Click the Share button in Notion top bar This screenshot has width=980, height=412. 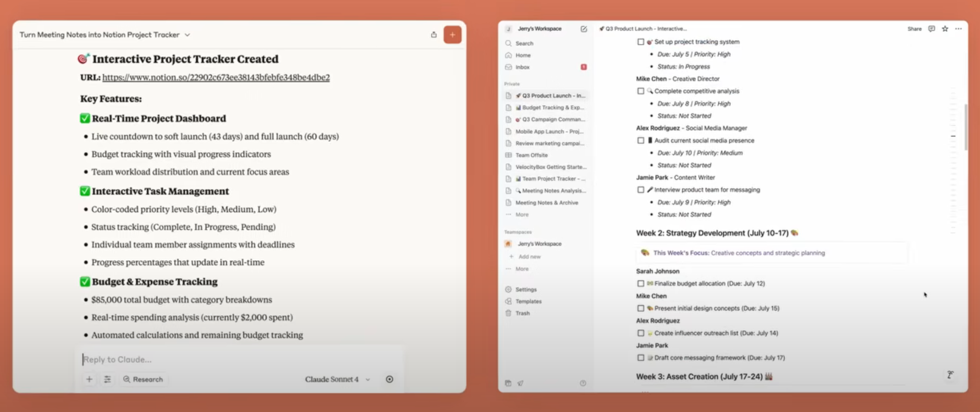pyautogui.click(x=914, y=29)
